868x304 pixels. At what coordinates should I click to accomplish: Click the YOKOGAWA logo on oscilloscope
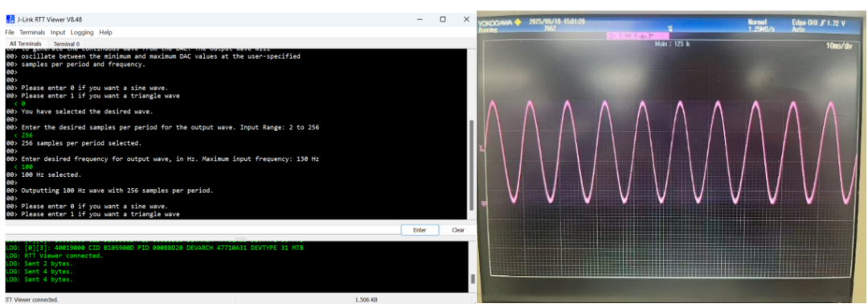[498, 23]
